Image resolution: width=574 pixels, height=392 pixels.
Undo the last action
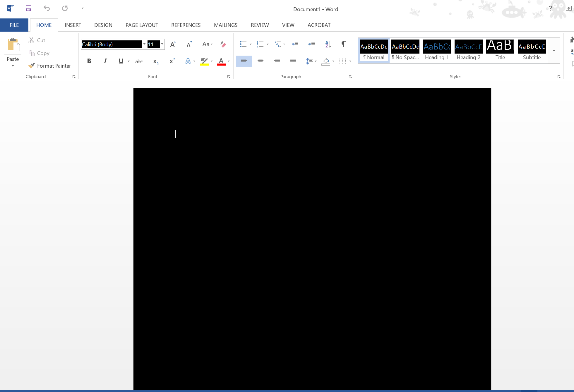(x=47, y=8)
